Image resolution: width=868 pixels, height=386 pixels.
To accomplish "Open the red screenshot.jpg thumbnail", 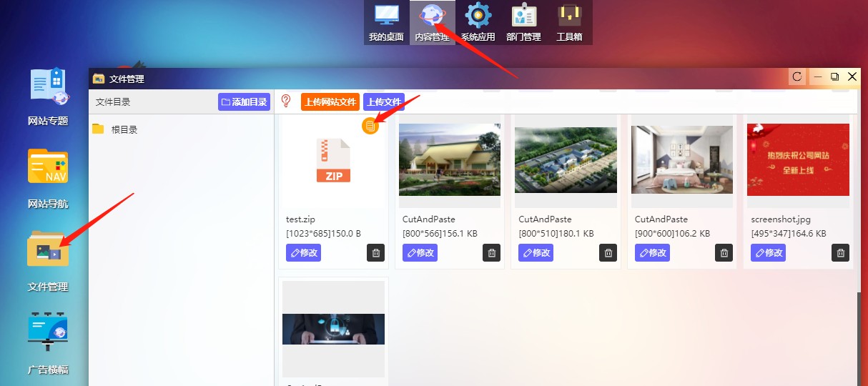I will tap(798, 159).
